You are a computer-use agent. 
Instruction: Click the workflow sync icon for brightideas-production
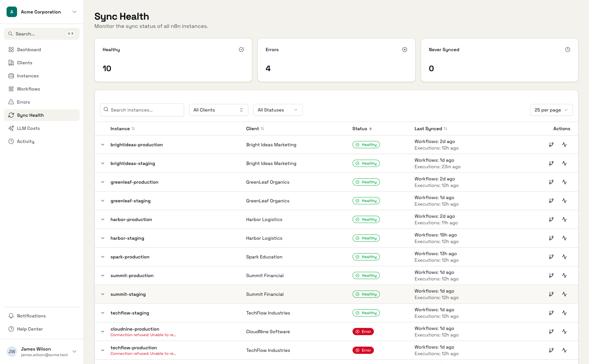coord(551,145)
